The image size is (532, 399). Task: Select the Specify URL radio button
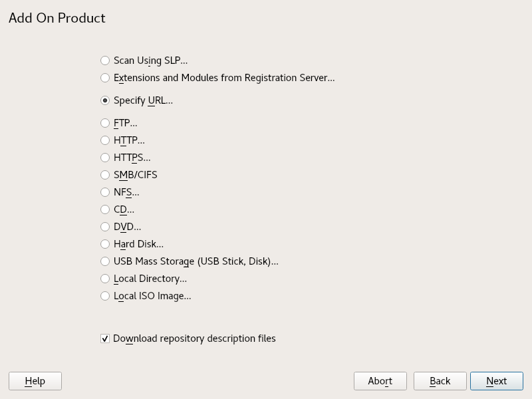(x=105, y=101)
